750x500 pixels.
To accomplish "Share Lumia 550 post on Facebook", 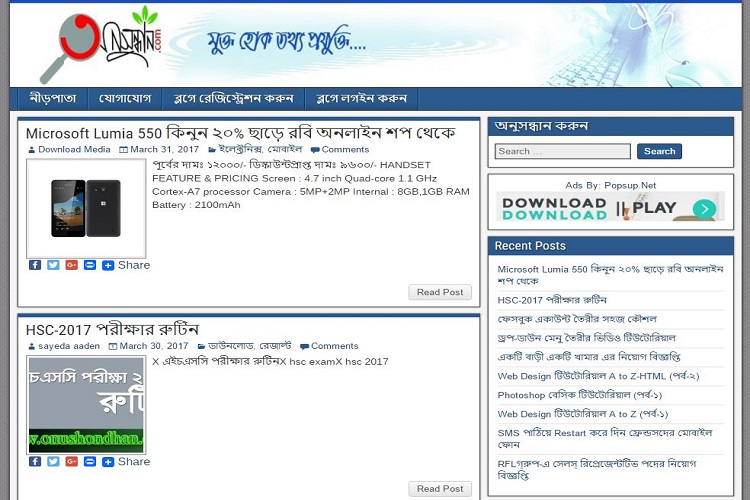I will coord(35,265).
